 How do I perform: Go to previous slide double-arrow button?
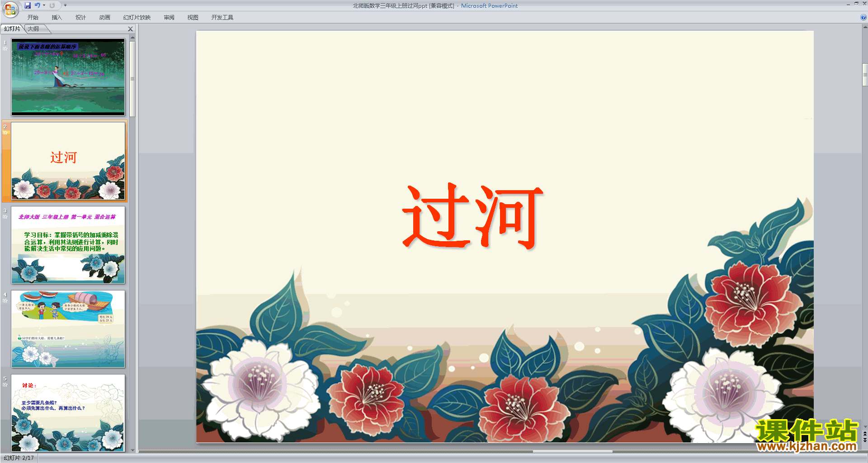[865, 434]
